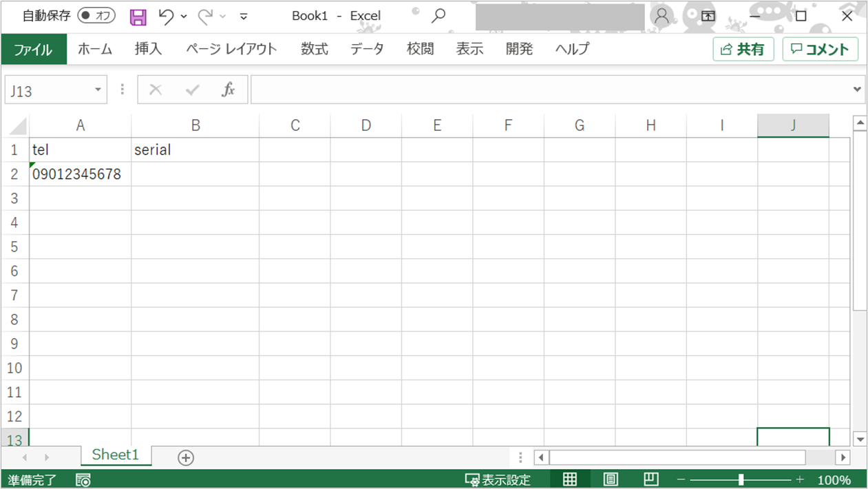Screen dimensions: 868x489
Task: Expand the formula bar
Action: pos(857,90)
